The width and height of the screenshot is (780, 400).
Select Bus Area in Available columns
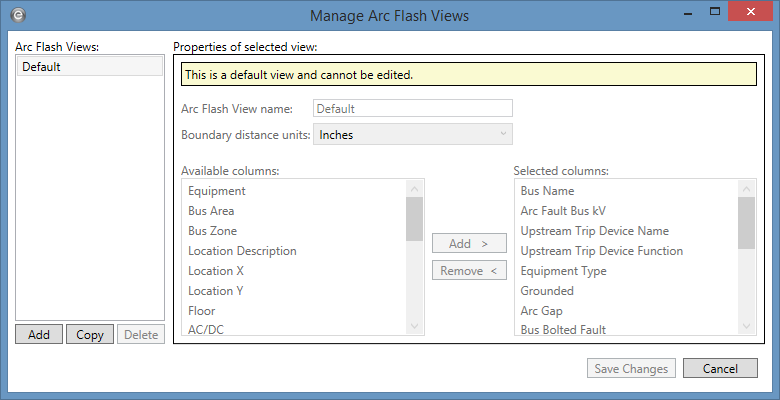click(211, 211)
